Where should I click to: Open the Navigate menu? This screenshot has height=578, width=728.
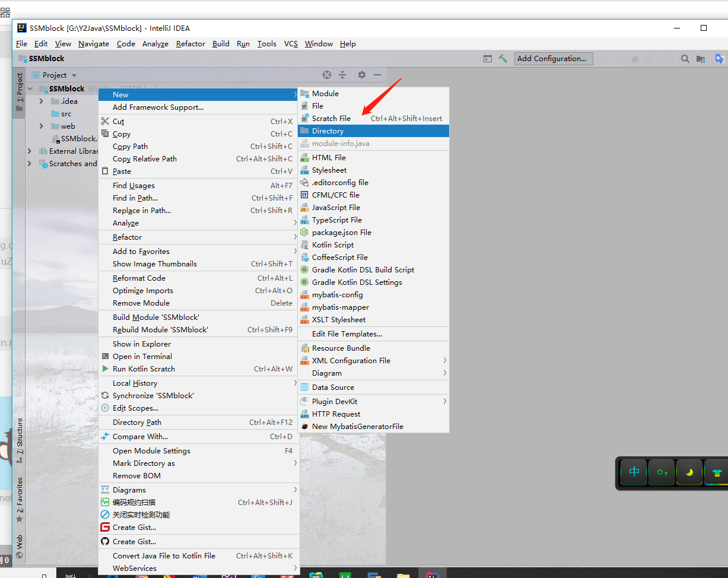tap(94, 43)
